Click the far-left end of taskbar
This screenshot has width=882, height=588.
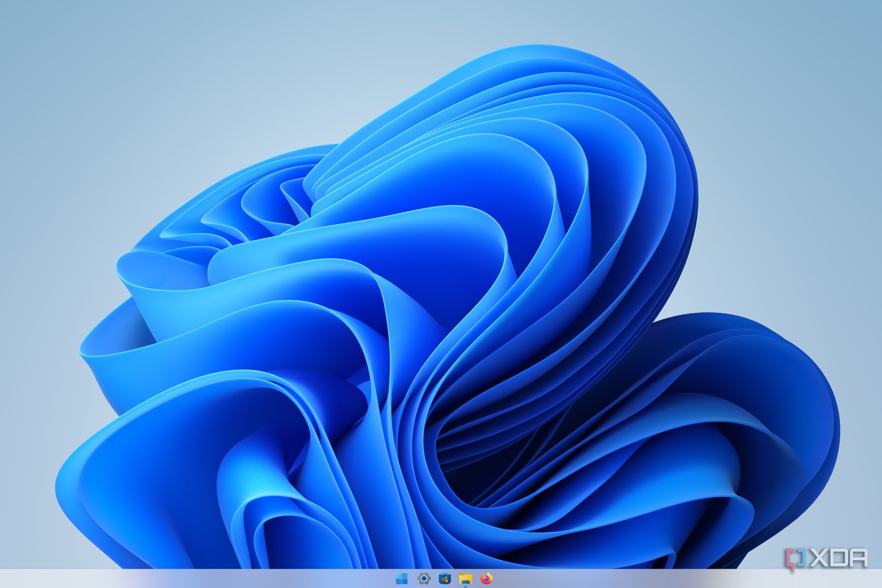[x=6, y=579]
